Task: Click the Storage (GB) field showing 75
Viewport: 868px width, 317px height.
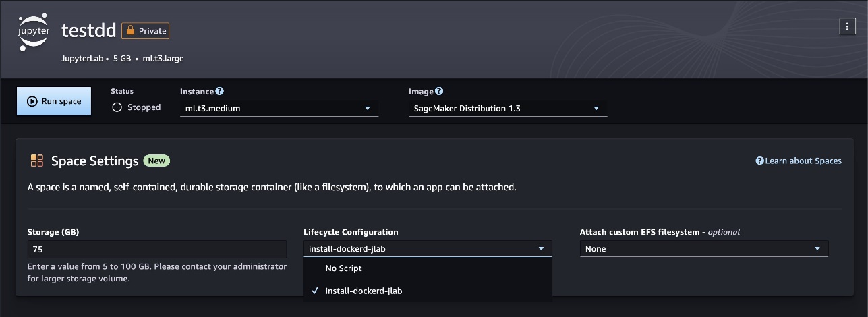Action: 157,249
